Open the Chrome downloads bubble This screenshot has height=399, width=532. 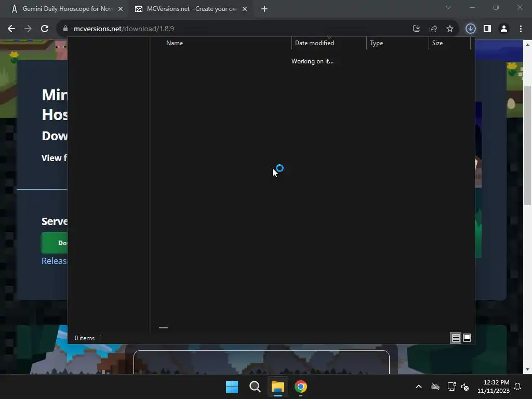pyautogui.click(x=471, y=29)
